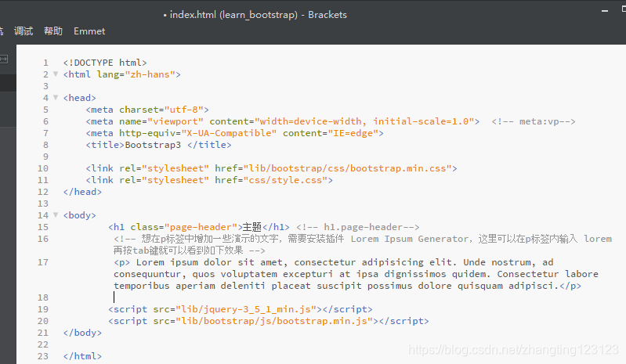Click the "utf-8" charset value
The height and width of the screenshot is (364, 626).
(184, 110)
